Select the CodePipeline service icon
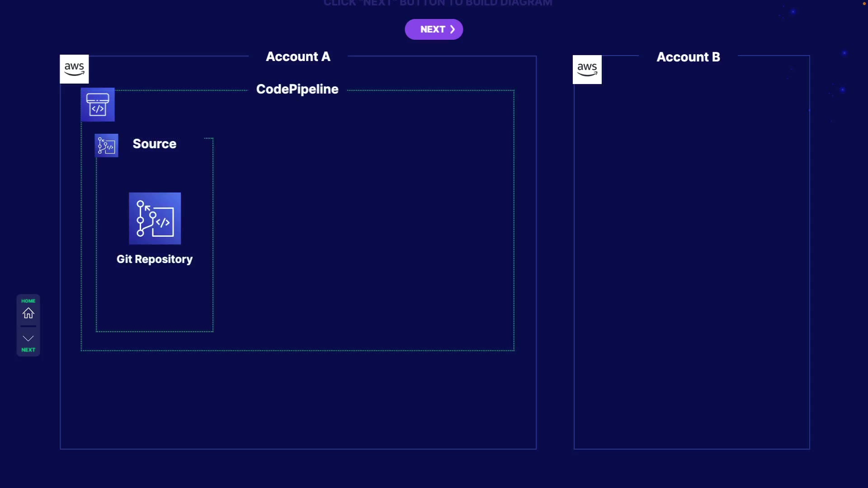Screen dimensions: 868x488 [x=98, y=105]
